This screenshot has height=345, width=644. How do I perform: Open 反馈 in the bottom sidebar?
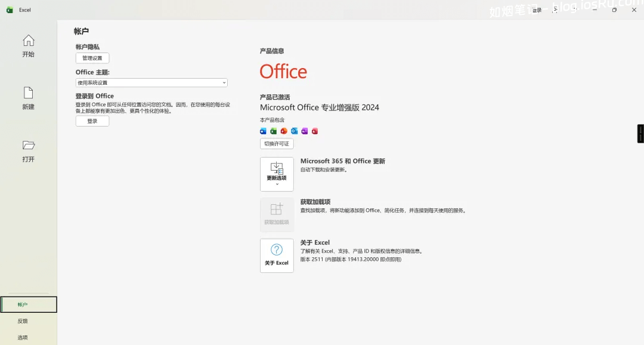[x=23, y=321]
